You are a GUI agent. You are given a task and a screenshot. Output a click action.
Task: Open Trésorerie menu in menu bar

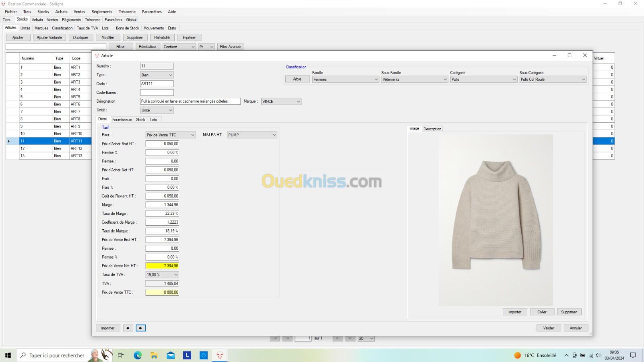[x=127, y=12]
